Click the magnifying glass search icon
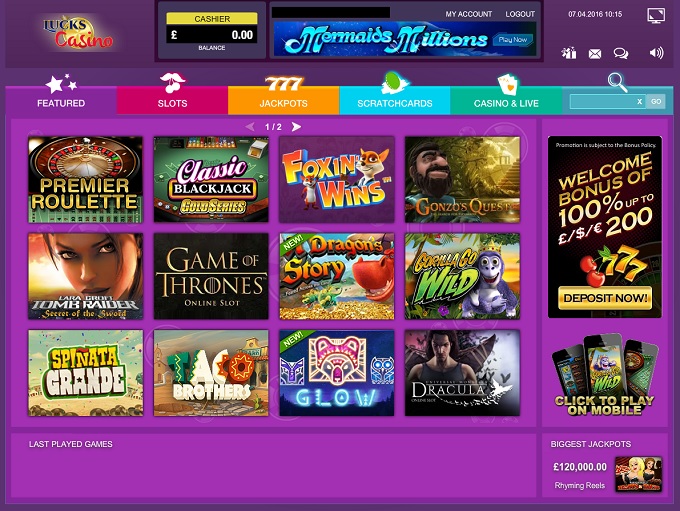This screenshot has height=511, width=680. point(618,82)
